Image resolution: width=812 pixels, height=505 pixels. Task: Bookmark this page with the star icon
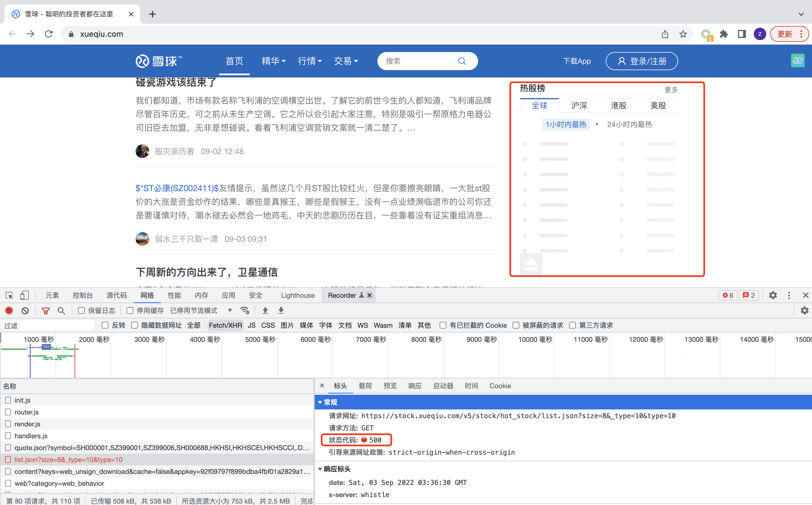683,34
